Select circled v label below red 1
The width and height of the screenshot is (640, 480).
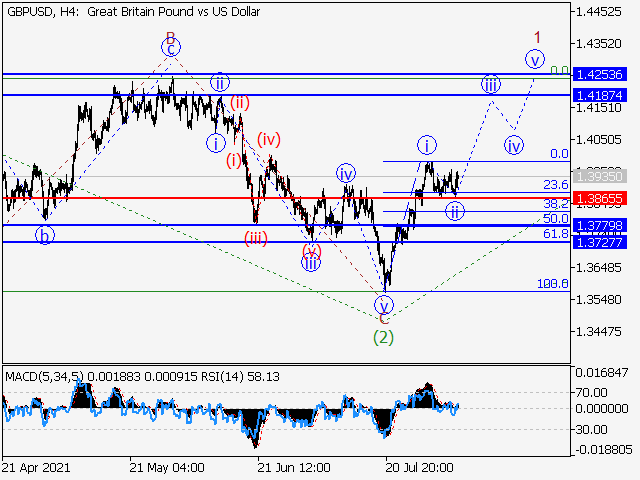[535, 59]
